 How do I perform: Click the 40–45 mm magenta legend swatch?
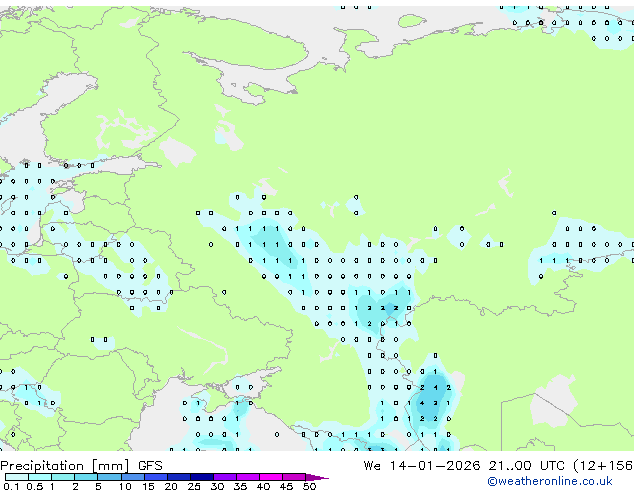point(271,477)
